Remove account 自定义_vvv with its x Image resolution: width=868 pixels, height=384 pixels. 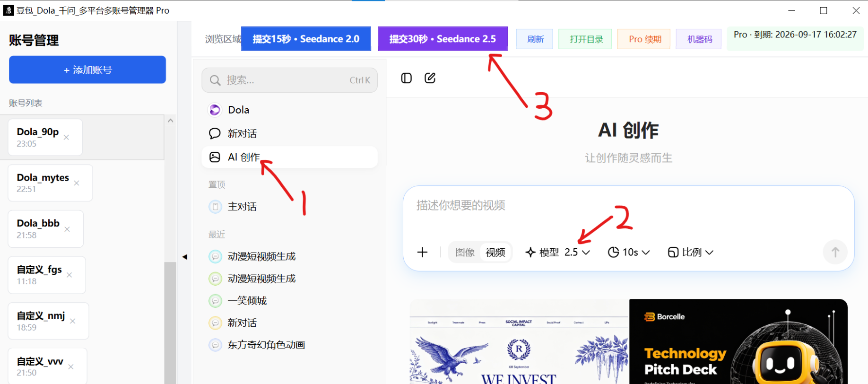(71, 367)
